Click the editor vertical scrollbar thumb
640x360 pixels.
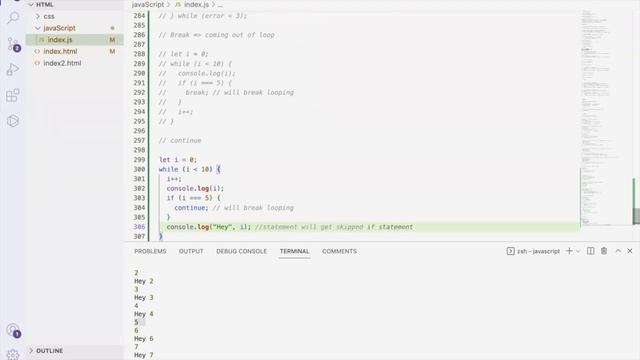click(636, 216)
